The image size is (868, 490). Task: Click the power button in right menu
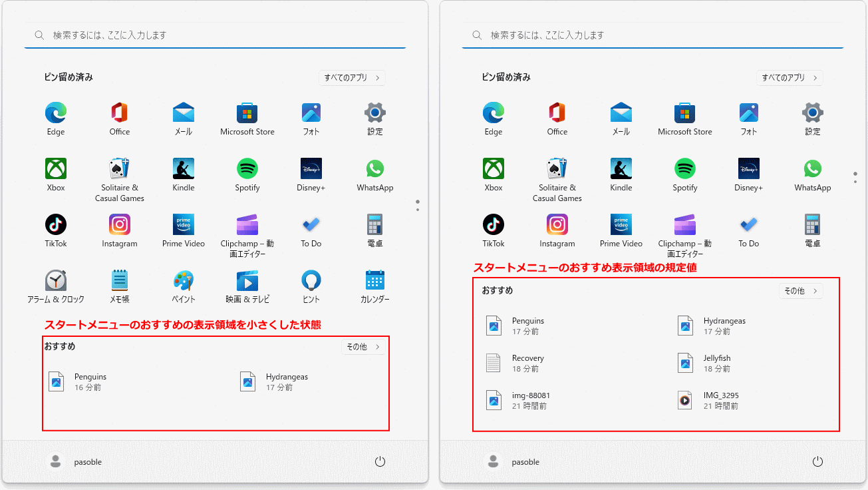point(818,461)
